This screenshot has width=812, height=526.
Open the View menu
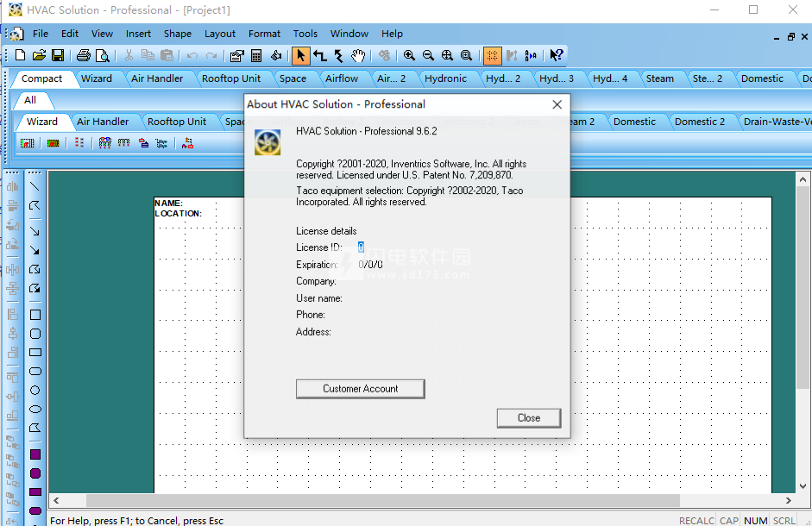[102, 34]
